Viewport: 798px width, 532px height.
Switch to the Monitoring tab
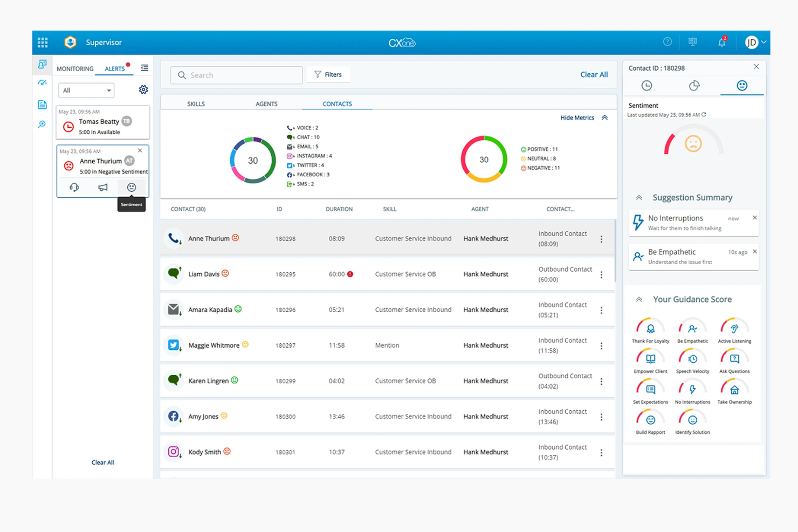(75, 68)
